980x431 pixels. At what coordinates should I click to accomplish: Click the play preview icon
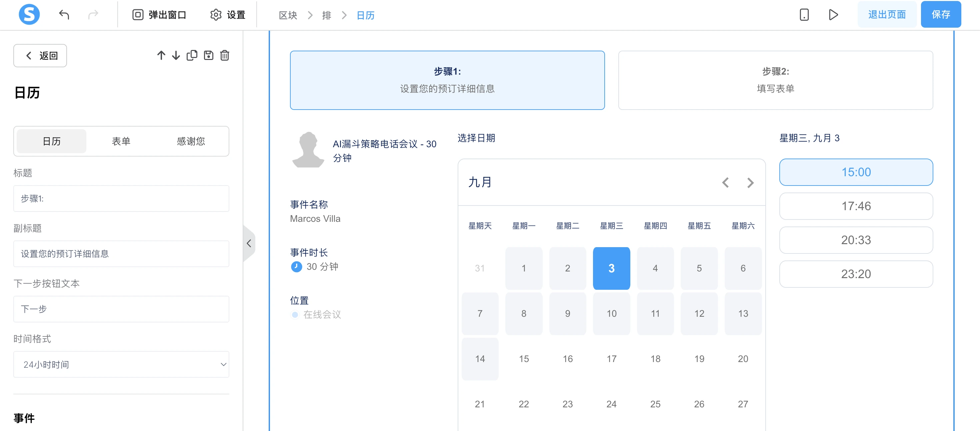(x=834, y=14)
